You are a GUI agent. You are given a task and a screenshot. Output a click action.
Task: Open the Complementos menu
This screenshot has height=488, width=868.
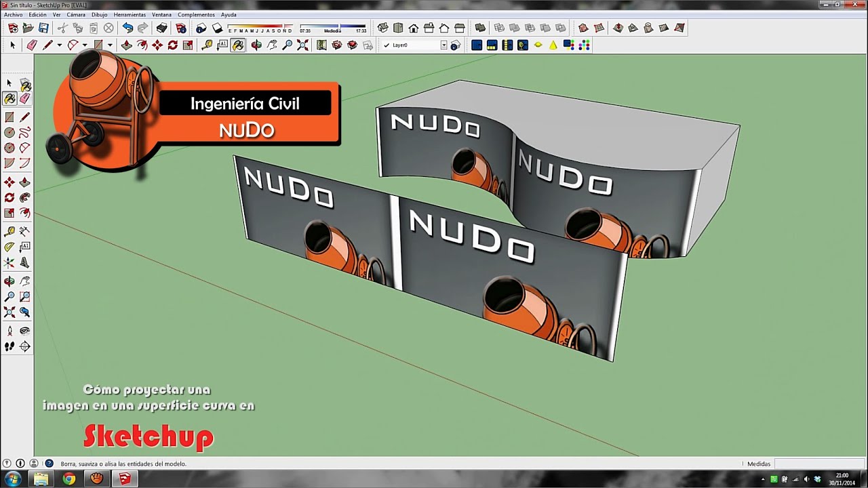(x=196, y=14)
